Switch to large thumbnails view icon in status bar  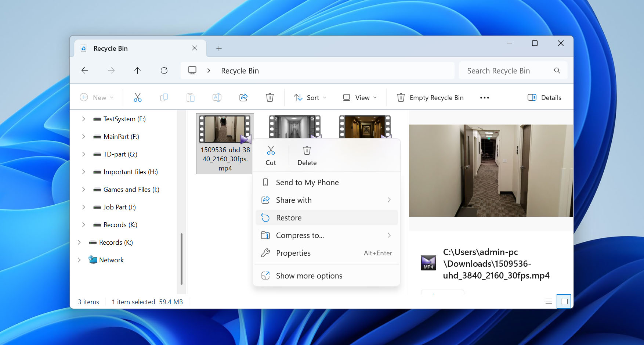564,302
